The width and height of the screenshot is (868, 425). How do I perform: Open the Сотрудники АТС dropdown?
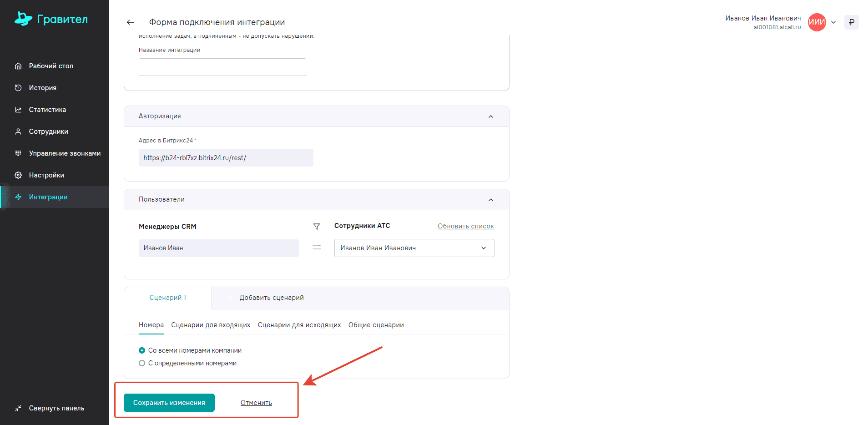coord(414,248)
